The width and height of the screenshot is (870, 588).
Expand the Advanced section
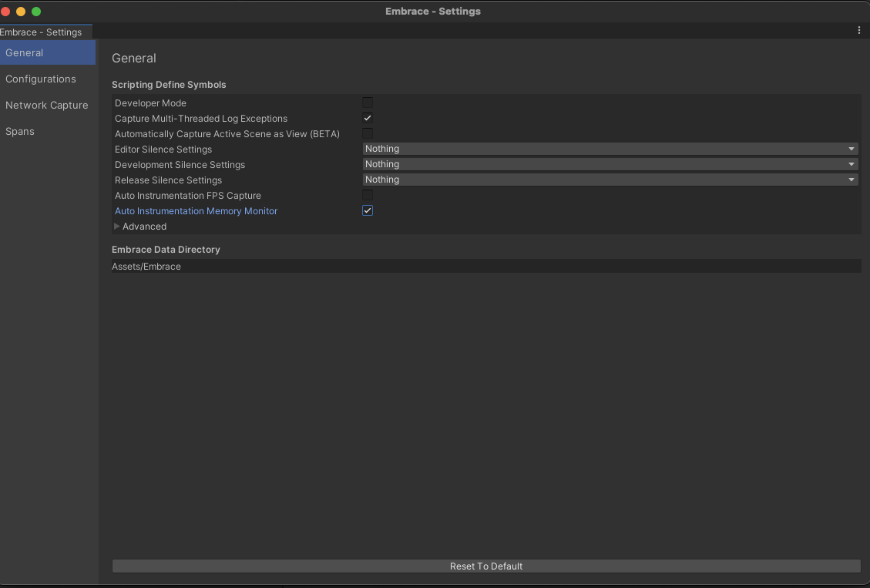tap(117, 227)
